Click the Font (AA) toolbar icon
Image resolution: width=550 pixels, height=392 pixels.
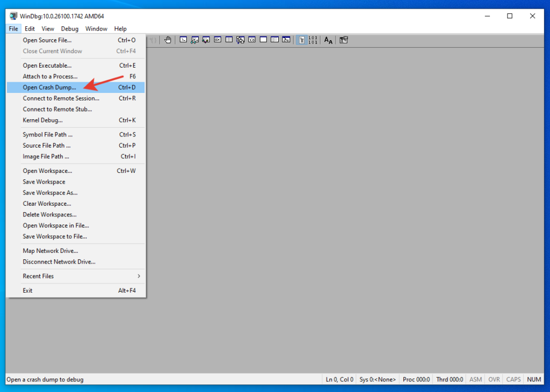[x=328, y=40]
